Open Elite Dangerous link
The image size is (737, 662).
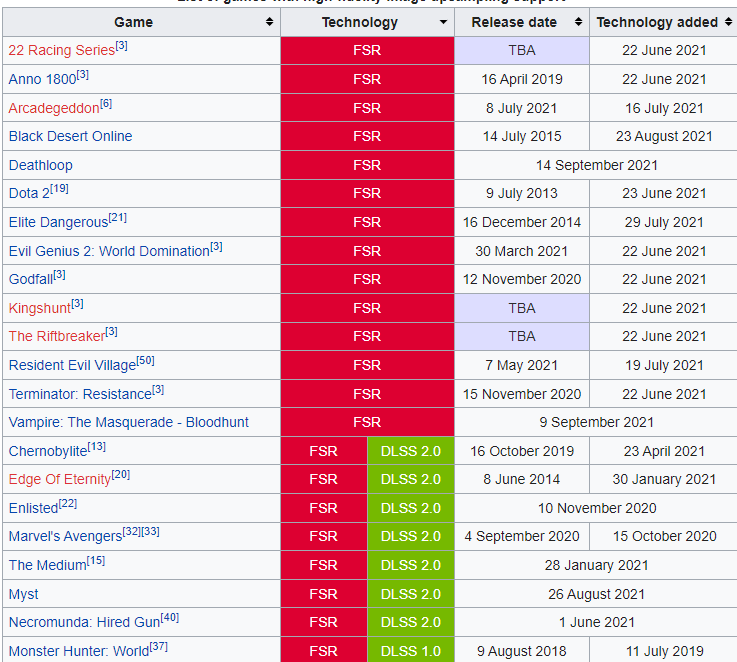(58, 222)
